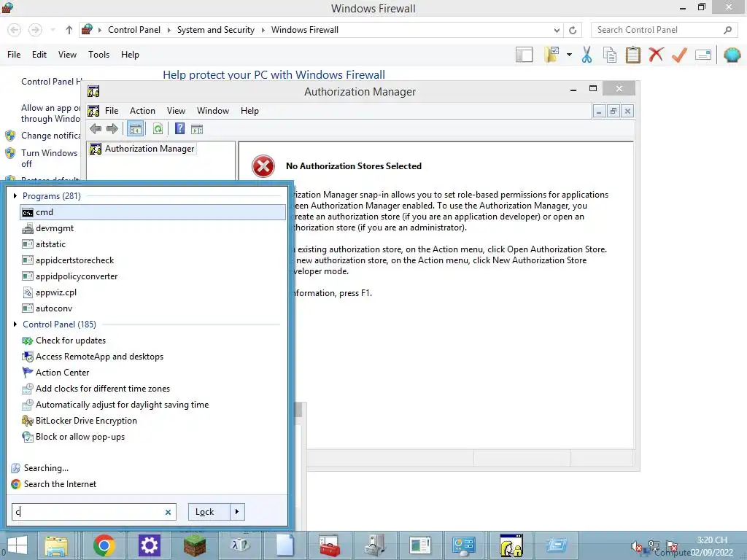Click the envelope icon in the Windows Firewall toolbar

tap(703, 55)
